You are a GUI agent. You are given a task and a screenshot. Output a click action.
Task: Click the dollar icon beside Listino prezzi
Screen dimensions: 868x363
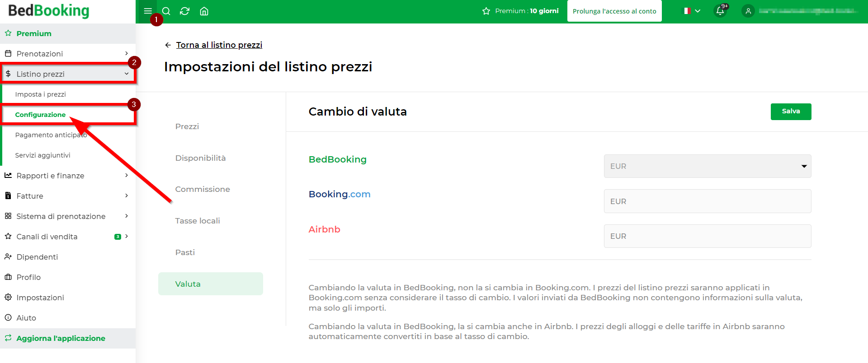click(8, 74)
